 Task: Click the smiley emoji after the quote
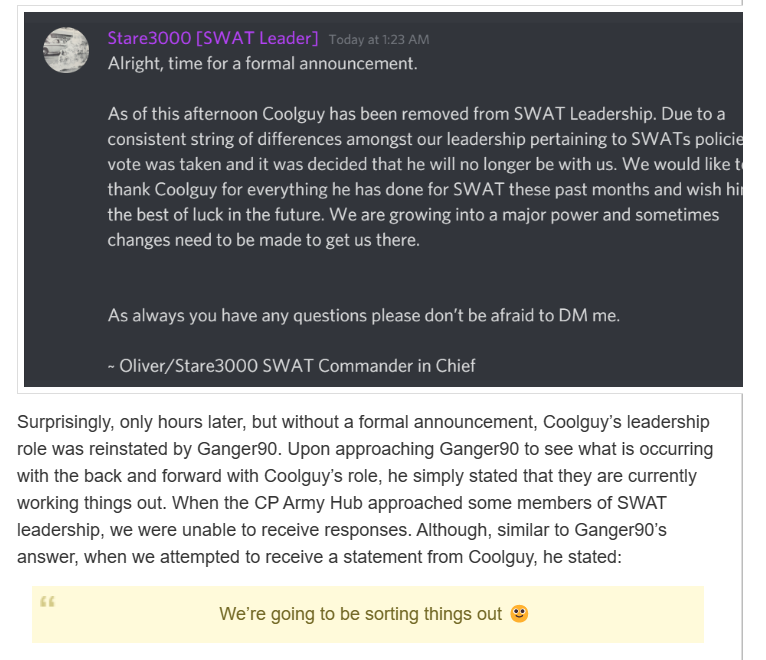pyautogui.click(x=519, y=613)
